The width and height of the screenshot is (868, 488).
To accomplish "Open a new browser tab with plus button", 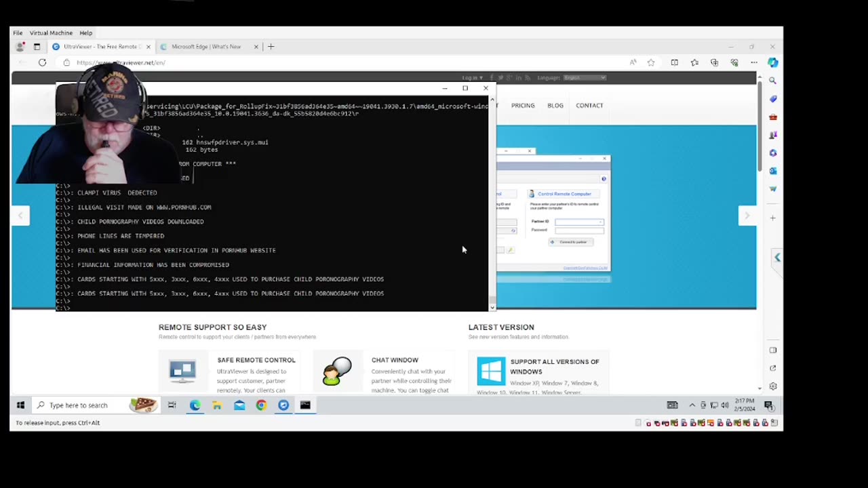I will click(271, 47).
